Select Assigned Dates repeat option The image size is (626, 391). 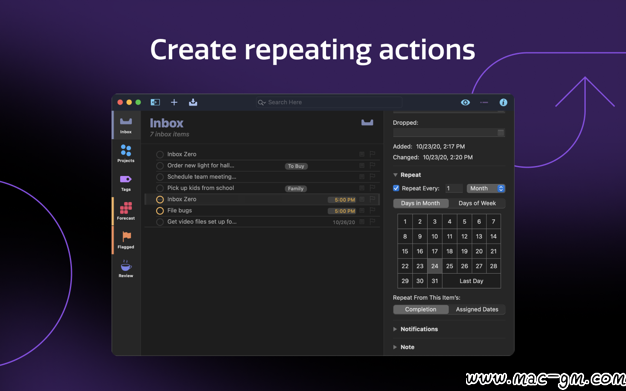pyautogui.click(x=477, y=309)
